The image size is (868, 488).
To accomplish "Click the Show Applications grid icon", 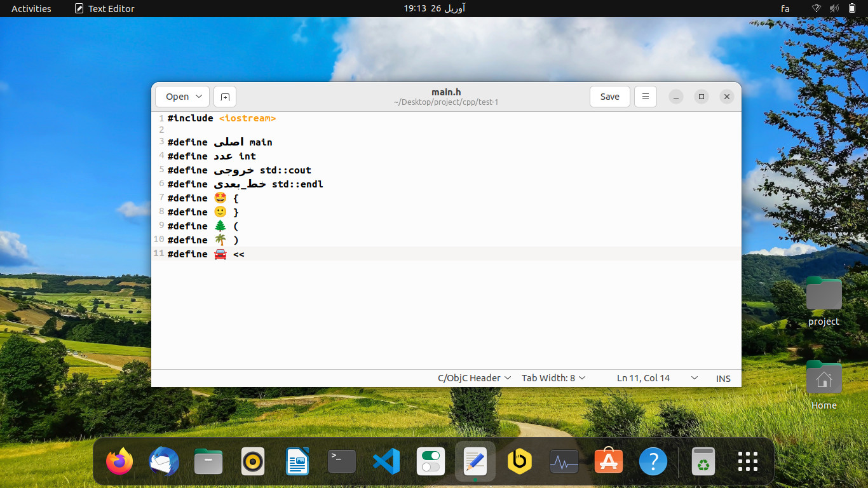I will click(x=748, y=461).
